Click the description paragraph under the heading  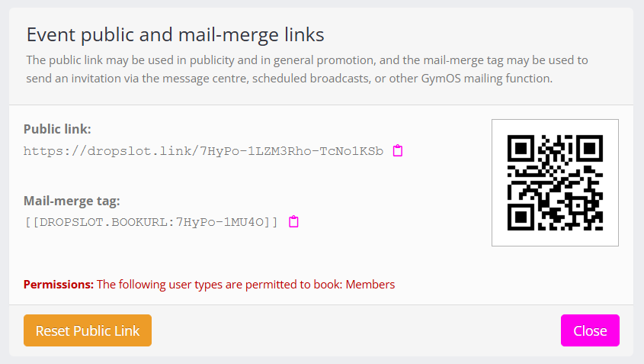click(x=305, y=69)
